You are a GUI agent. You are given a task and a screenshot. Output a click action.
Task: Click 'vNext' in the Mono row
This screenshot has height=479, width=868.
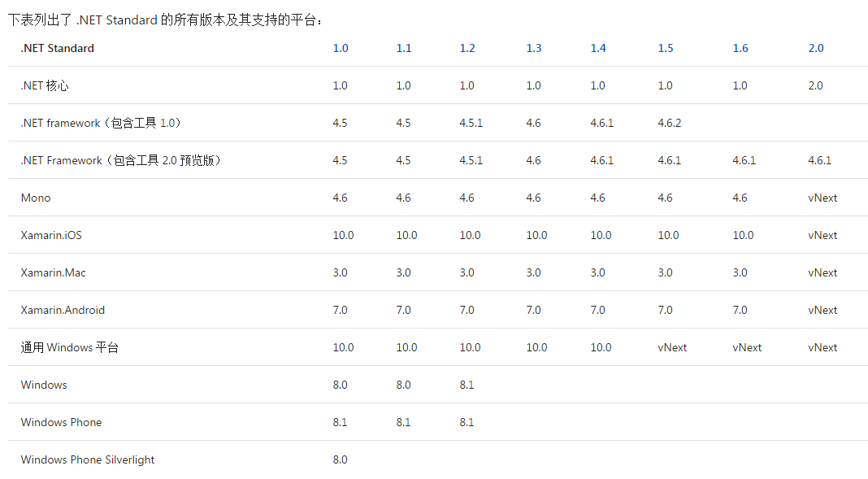click(822, 198)
